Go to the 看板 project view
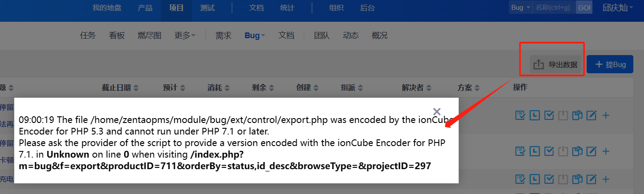 117,36
